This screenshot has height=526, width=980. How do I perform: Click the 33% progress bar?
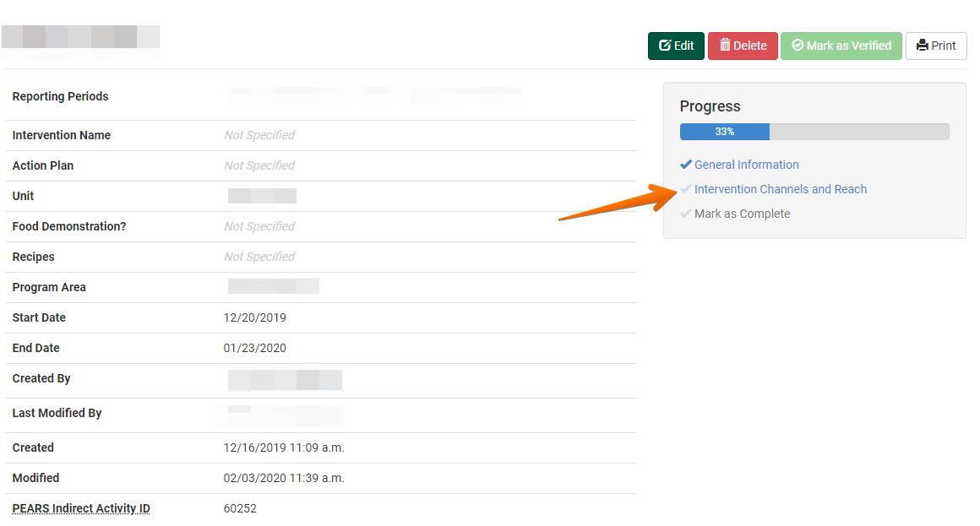tap(724, 132)
